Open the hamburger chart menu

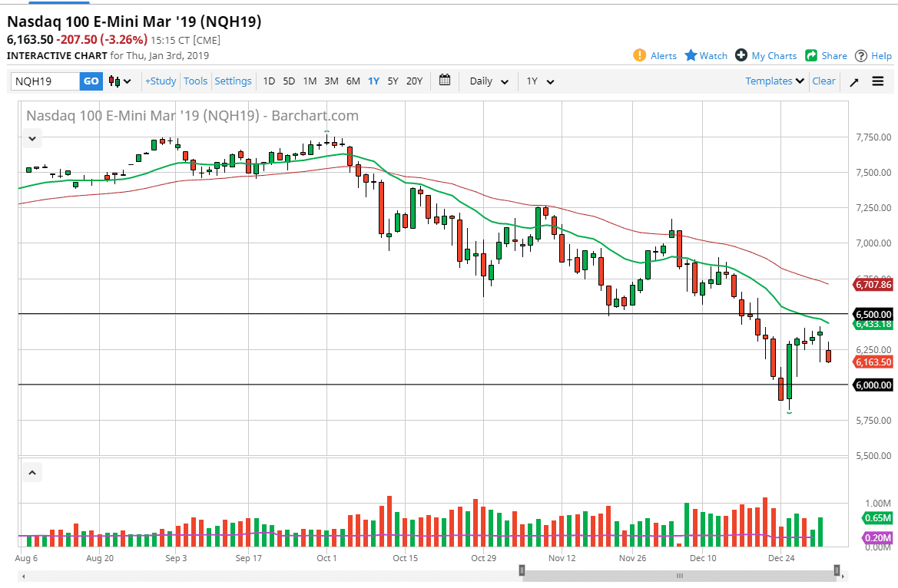pos(877,81)
